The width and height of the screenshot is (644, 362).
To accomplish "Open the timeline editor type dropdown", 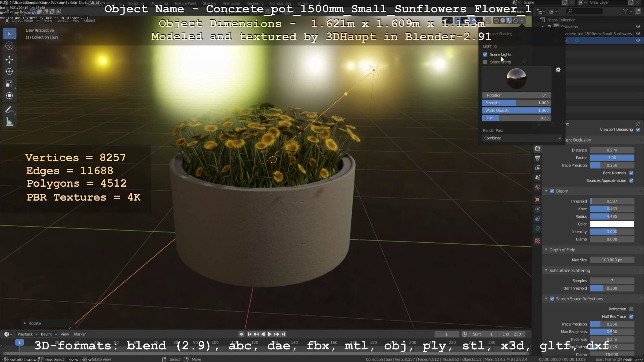I will tap(8, 334).
